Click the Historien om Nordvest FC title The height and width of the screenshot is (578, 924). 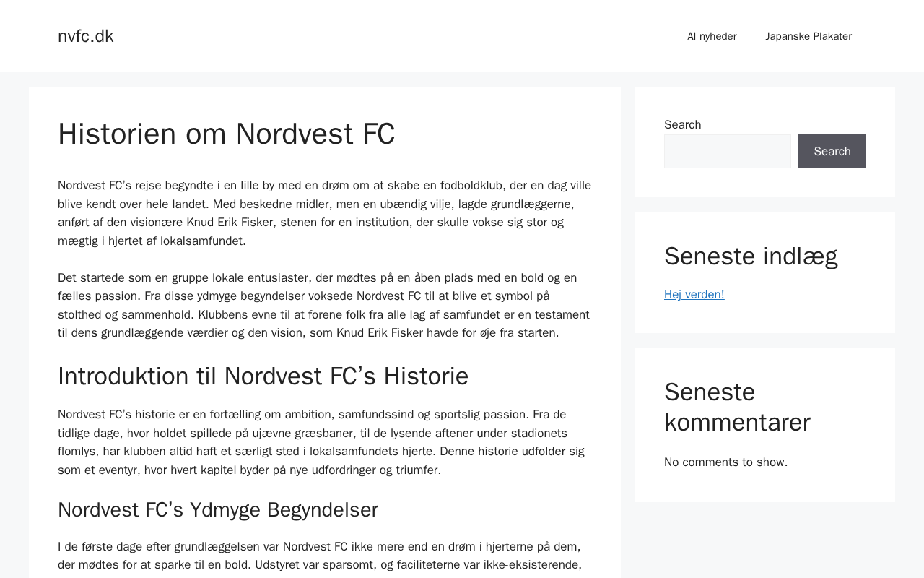coord(226,134)
